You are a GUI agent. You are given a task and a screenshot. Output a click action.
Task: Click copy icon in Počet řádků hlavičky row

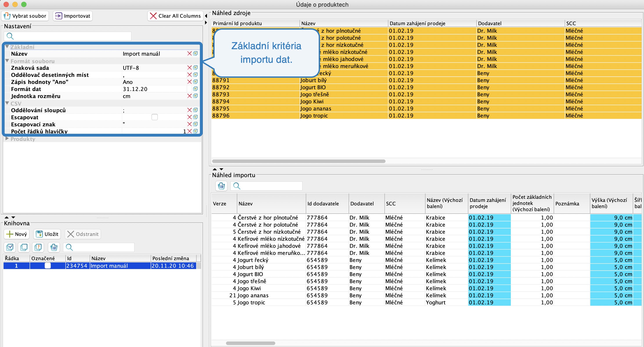pyautogui.click(x=195, y=131)
